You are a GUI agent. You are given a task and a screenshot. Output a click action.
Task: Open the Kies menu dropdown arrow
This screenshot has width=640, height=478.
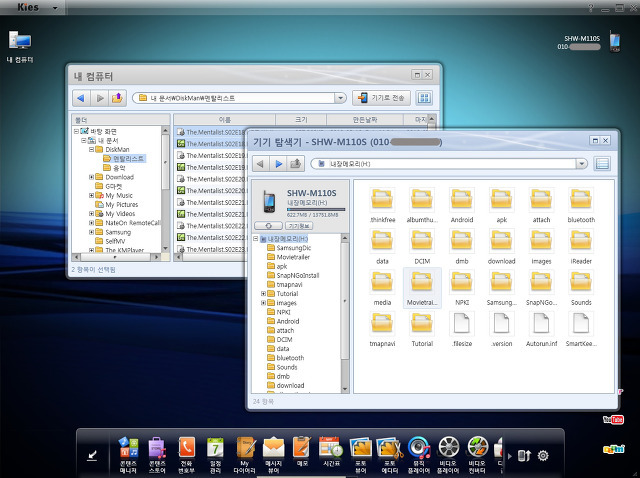tap(55, 8)
